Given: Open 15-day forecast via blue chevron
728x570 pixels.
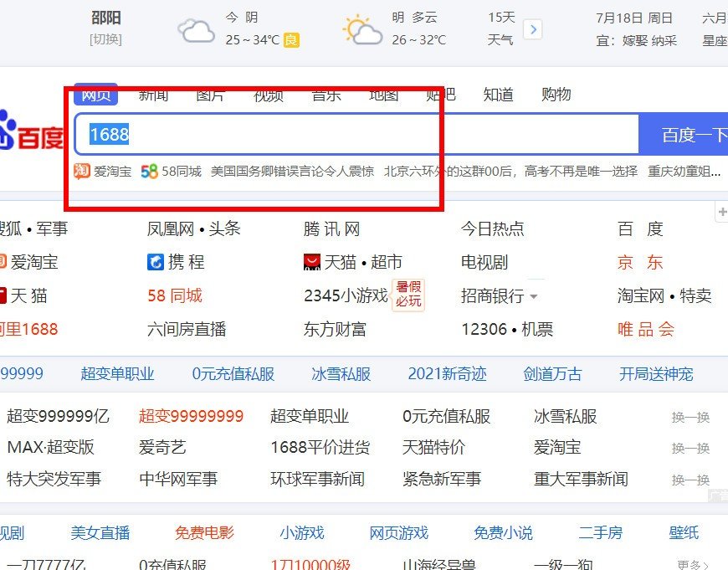Looking at the screenshot, I should [534, 28].
